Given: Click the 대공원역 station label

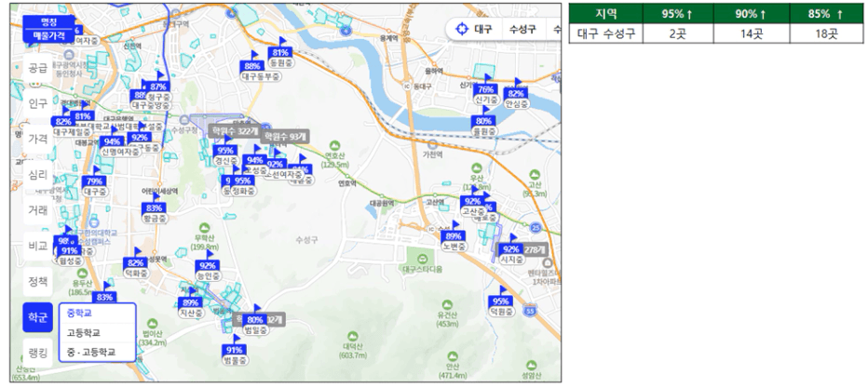Looking at the screenshot, I should click(382, 203).
